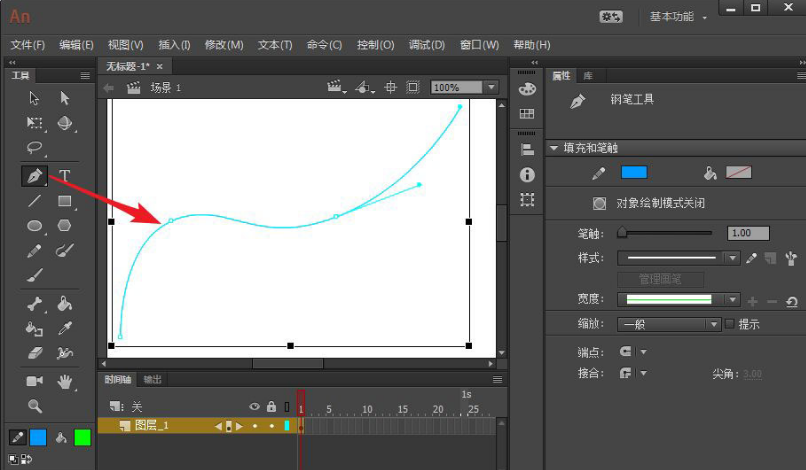The height and width of the screenshot is (470, 806).
Task: Enable the stroke hinting checkbox
Action: coord(729,324)
